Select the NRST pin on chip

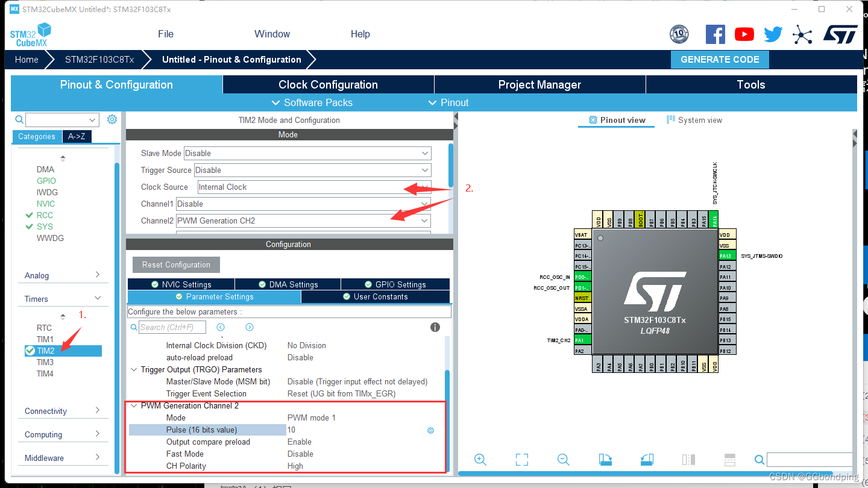pos(583,298)
